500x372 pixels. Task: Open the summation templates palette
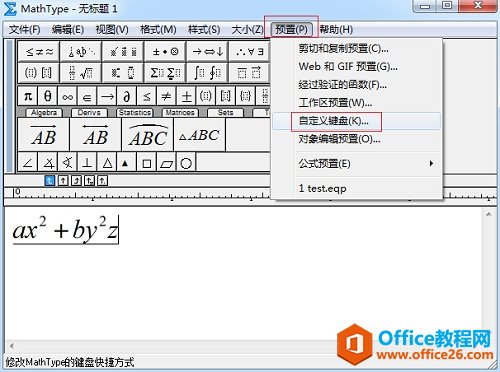tap(165, 72)
